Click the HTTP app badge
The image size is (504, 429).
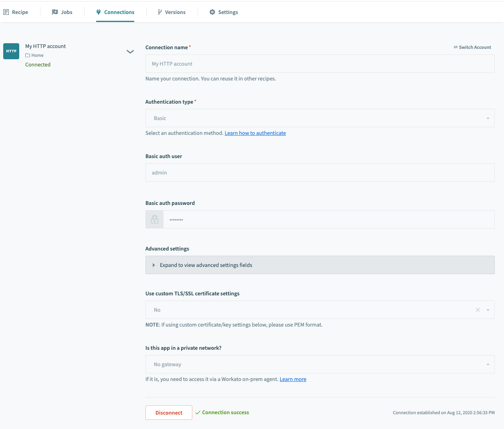[11, 51]
